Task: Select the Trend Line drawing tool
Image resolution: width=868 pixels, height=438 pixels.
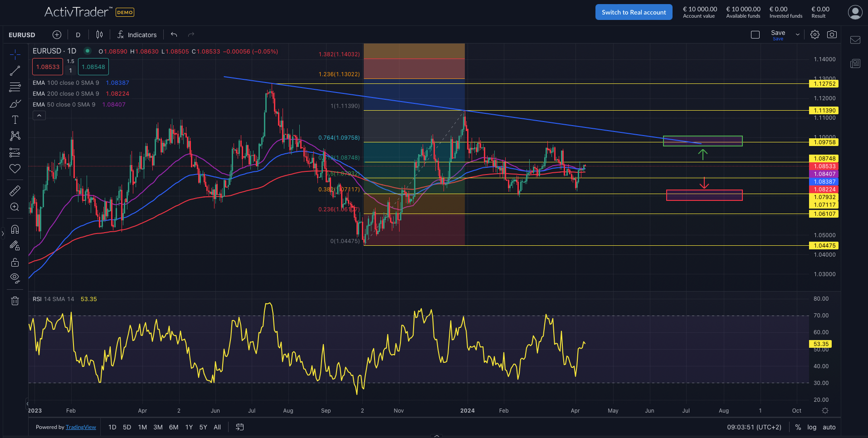Action: click(x=15, y=70)
